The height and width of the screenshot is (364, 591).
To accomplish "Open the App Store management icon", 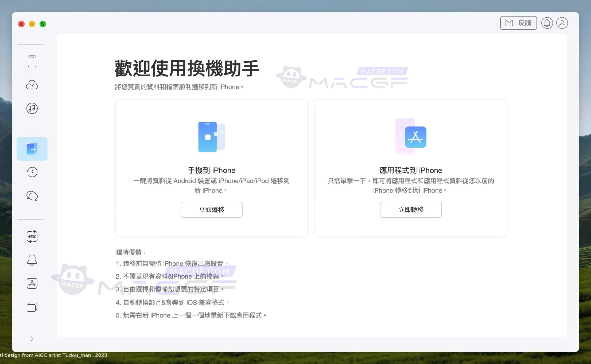I will [32, 283].
